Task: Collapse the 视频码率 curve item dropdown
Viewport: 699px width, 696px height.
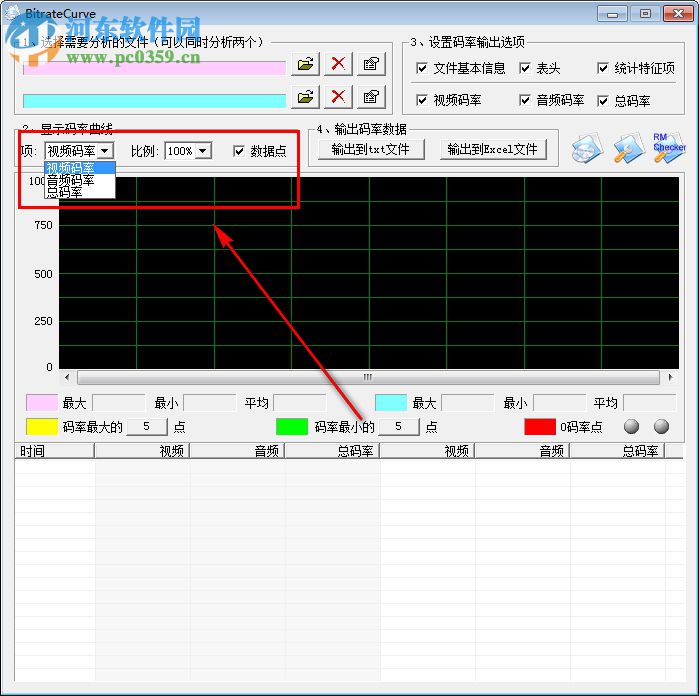Action: pos(105,151)
